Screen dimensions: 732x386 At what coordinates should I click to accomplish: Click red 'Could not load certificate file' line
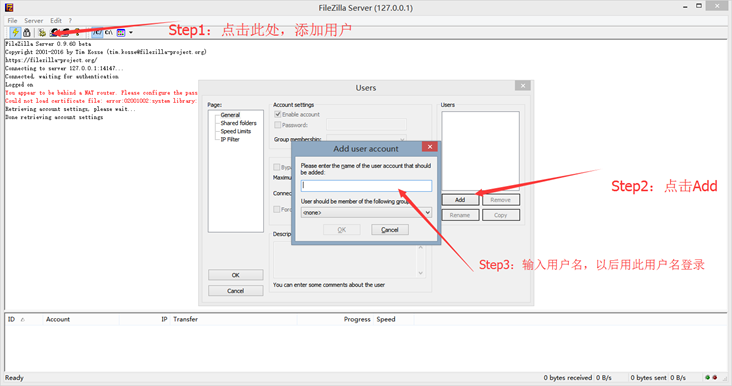tap(101, 101)
